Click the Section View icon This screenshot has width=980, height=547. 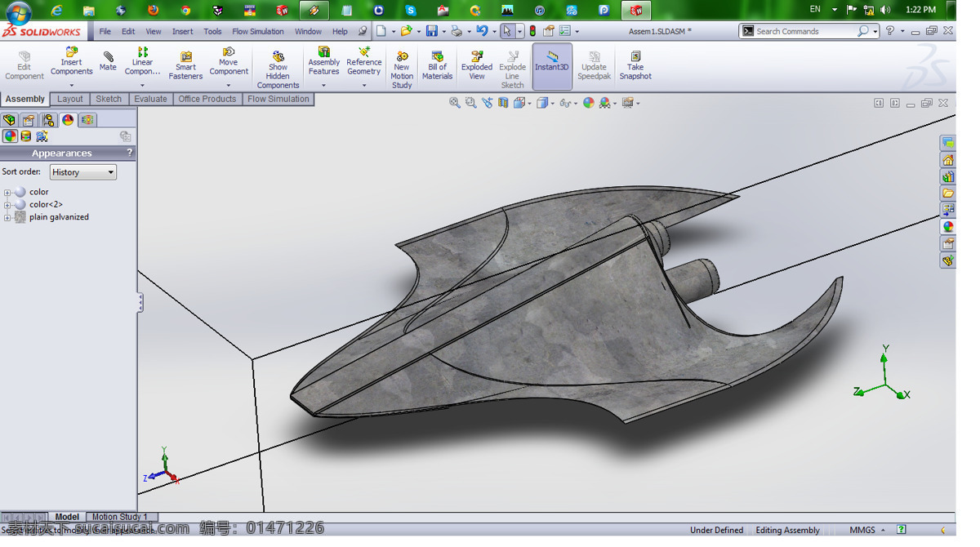coord(503,103)
